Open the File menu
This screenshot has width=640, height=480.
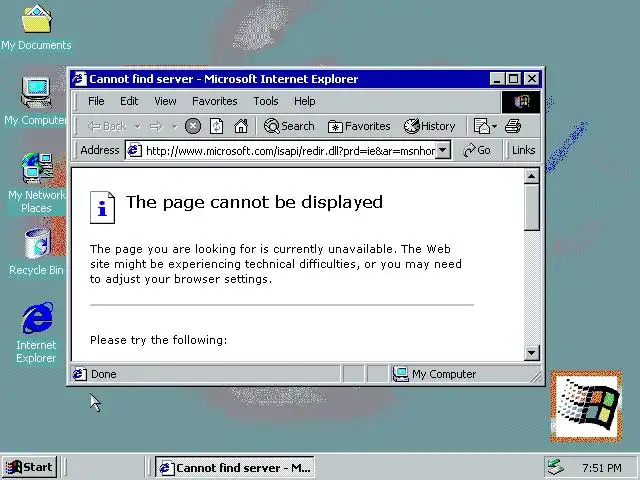click(96, 101)
